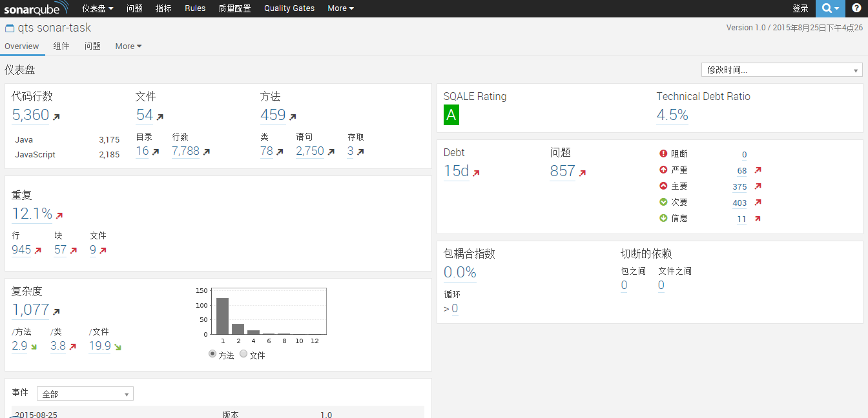Click the 857 issues count link
This screenshot has width=868, height=418.
(x=563, y=171)
